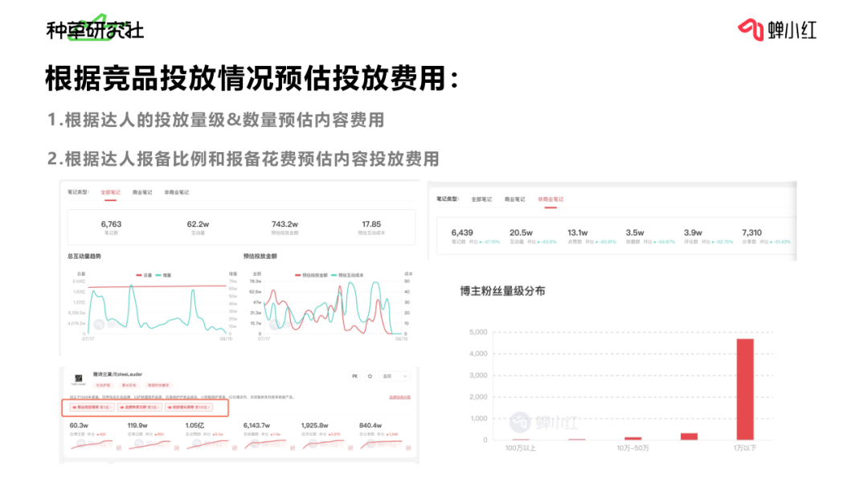This screenshot has height=489, width=868.
Task: Click the small red bar above 10万~50万
Action: [x=633, y=438]
